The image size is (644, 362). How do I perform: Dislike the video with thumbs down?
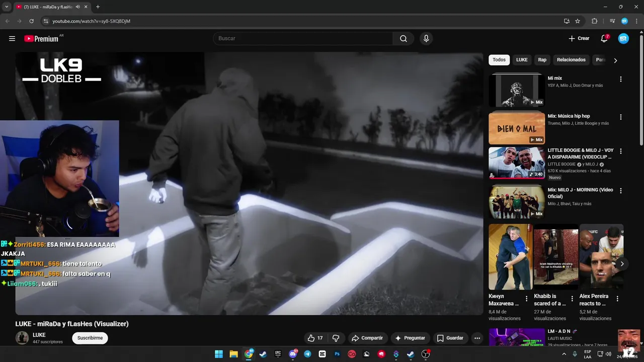coord(336,338)
